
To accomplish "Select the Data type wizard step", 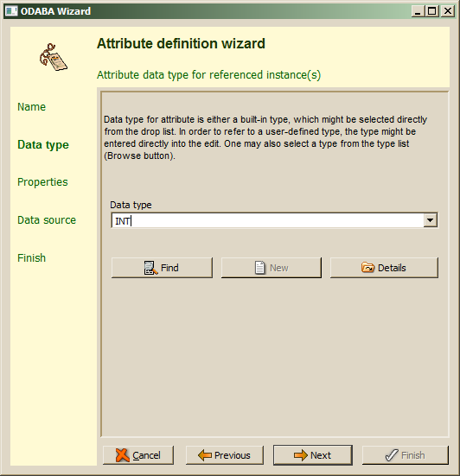I will pos(43,145).
